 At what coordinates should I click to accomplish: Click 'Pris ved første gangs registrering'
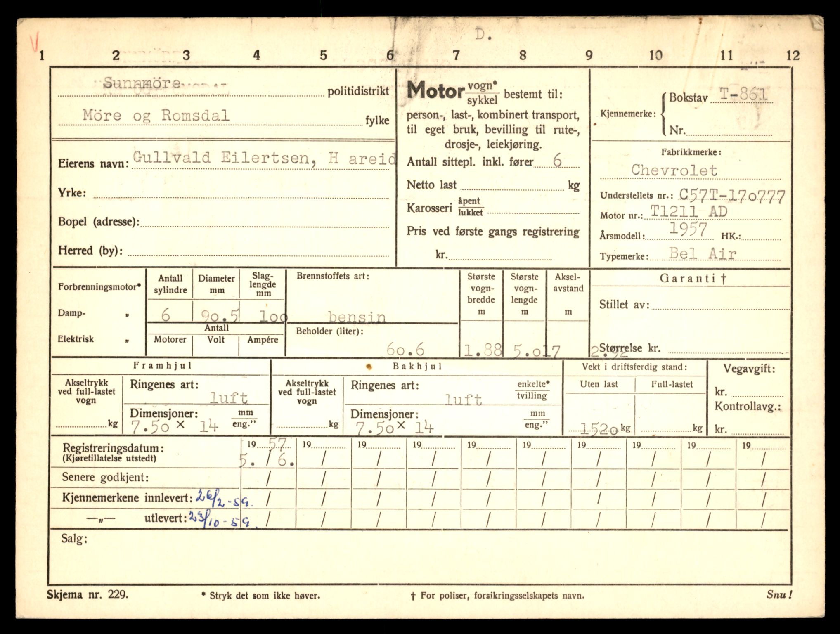pos(493,231)
